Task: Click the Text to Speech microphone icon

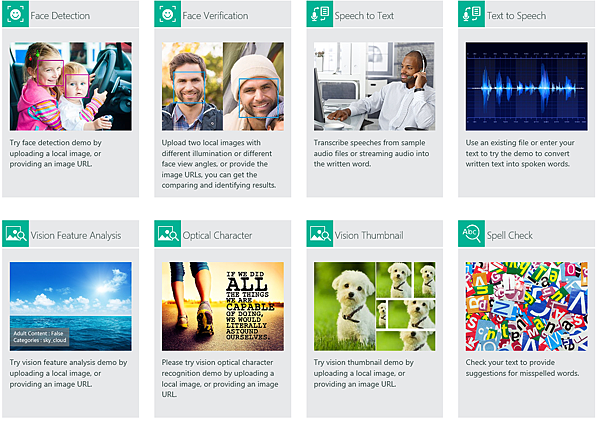Action: (x=471, y=15)
